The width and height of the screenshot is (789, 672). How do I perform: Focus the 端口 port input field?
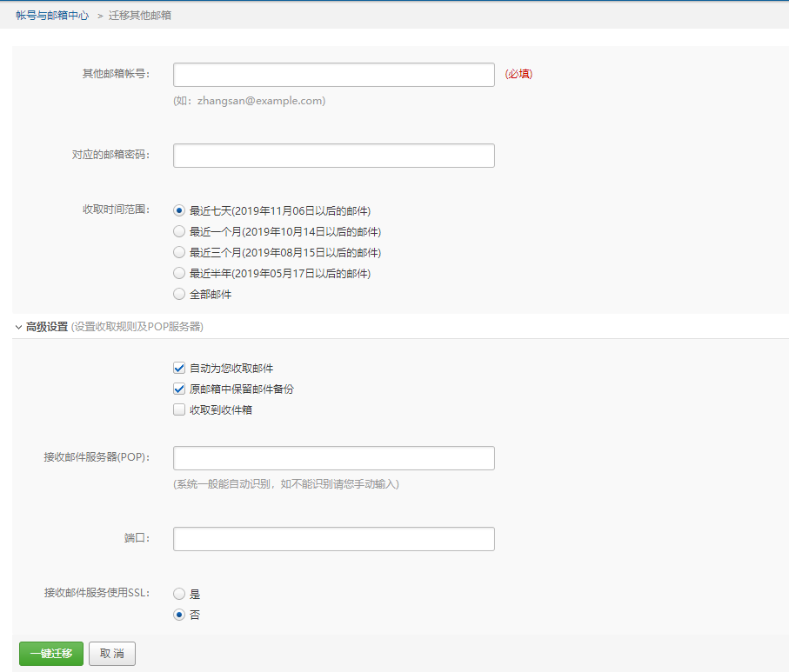click(x=333, y=539)
